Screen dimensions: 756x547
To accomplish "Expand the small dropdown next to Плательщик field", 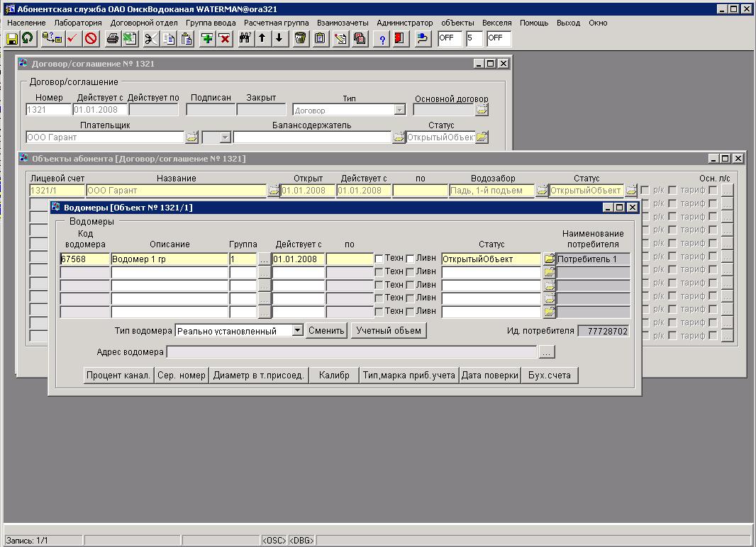I will tap(225, 137).
